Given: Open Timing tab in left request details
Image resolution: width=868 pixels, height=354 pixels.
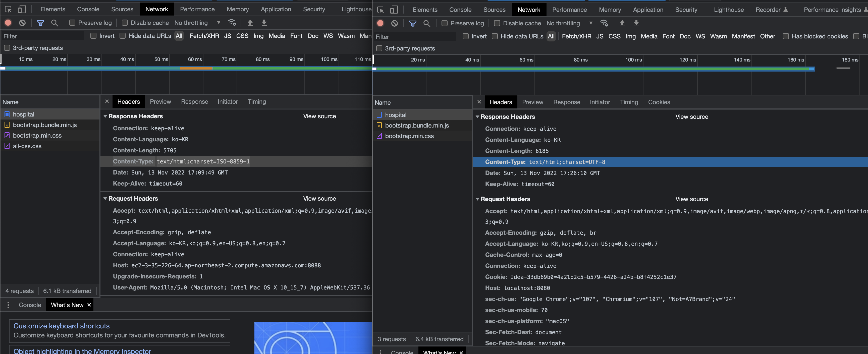Looking at the screenshot, I should (257, 102).
